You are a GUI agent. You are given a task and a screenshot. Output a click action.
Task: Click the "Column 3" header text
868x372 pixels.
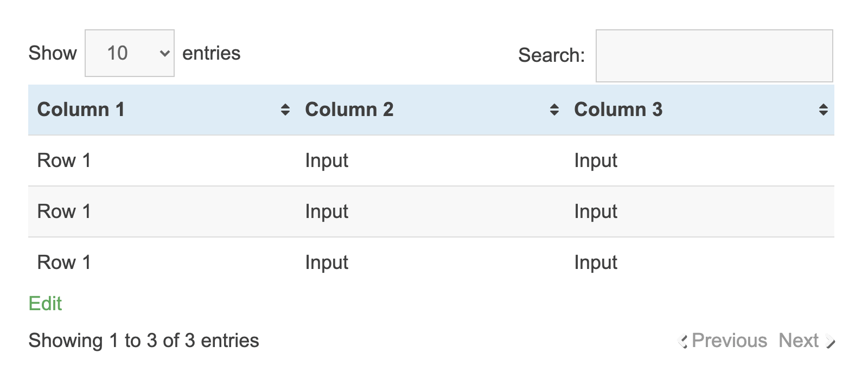pos(618,110)
